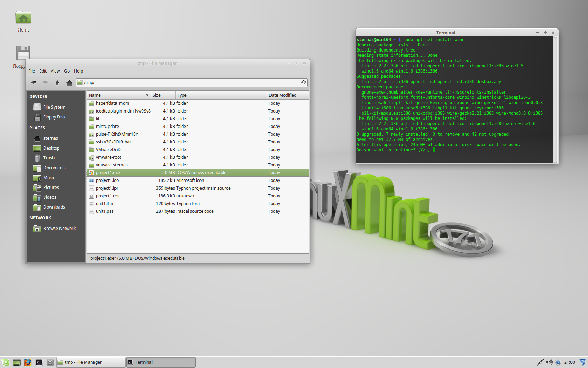Viewport: 588px width, 368px height.
Task: Select the project1.ico file
Action: tap(198, 180)
